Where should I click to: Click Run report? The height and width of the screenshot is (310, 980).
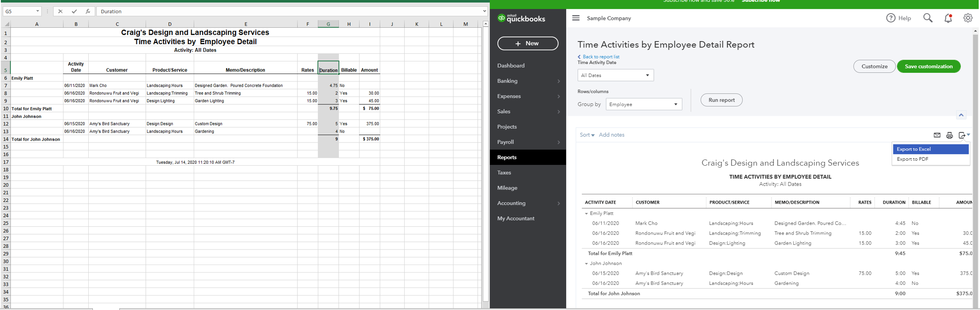coord(721,100)
